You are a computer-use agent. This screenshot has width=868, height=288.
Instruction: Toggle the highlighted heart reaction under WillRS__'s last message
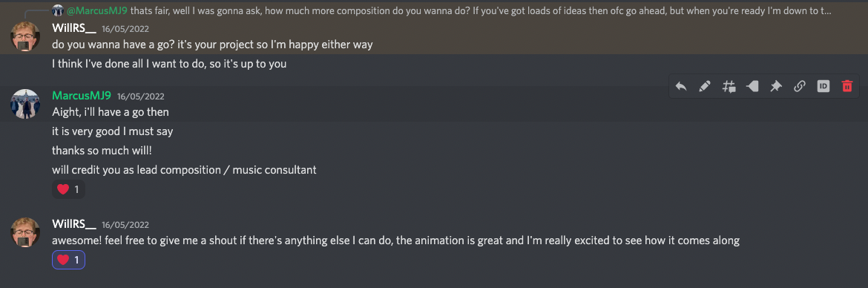point(69,260)
